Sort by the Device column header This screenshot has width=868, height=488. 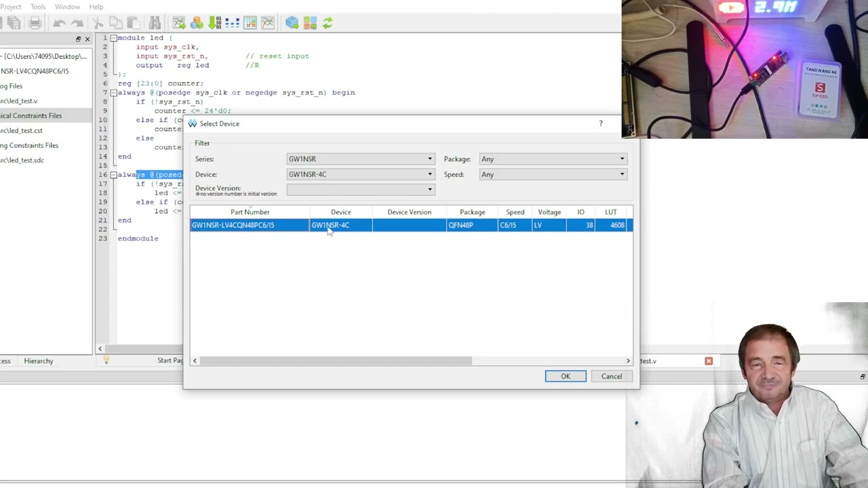(x=341, y=212)
